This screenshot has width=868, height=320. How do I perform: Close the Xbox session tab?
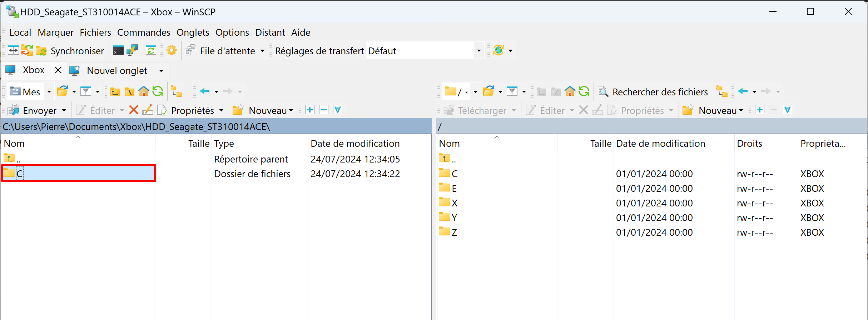[58, 70]
